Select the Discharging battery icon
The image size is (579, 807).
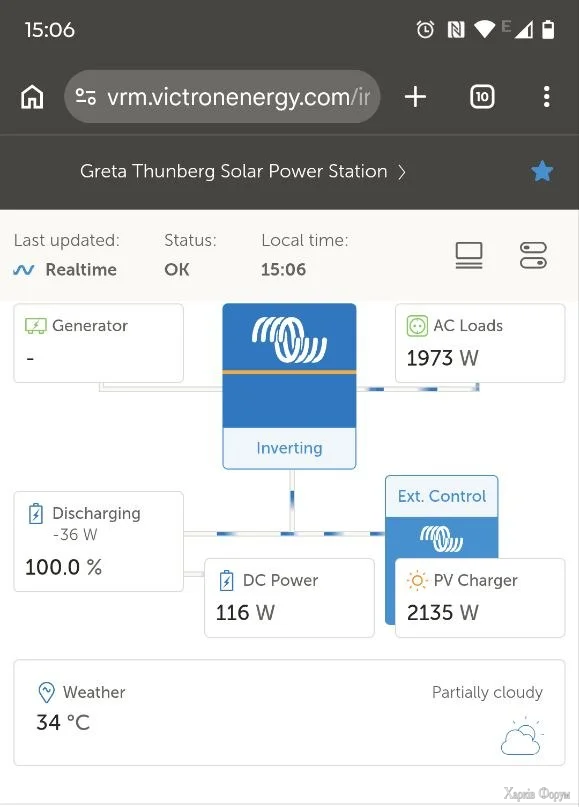pos(36,514)
